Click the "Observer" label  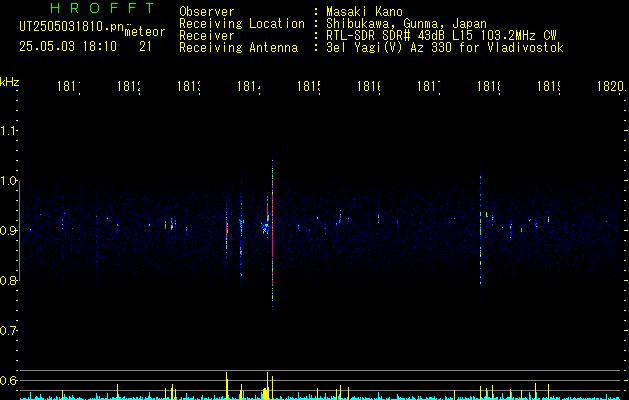[207, 12]
